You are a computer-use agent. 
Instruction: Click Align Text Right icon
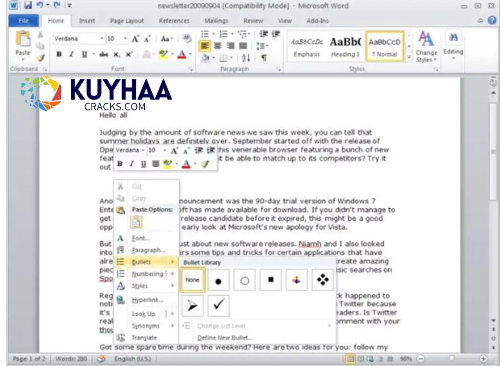(230, 46)
